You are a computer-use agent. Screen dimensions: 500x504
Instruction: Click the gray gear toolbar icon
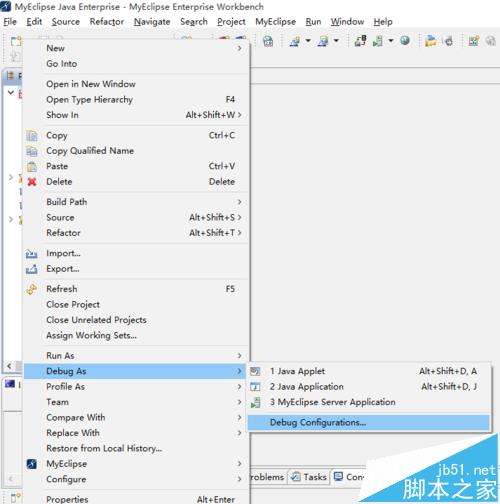pos(449,41)
